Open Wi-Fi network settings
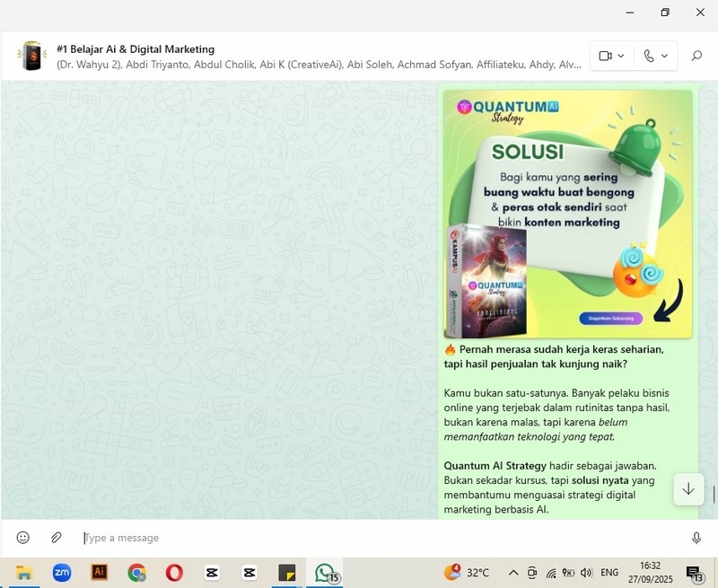Image resolution: width=718 pixels, height=588 pixels. [x=551, y=573]
